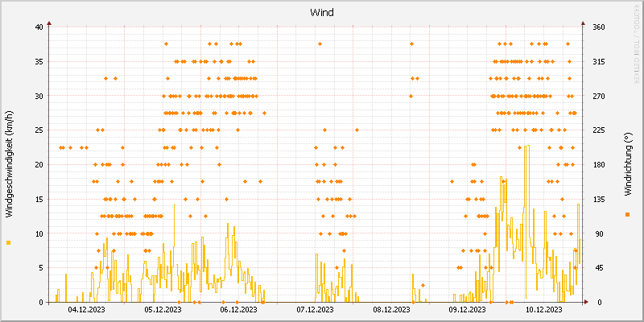Click the date label 10.12.2023
644x322 pixels.
coord(544,309)
